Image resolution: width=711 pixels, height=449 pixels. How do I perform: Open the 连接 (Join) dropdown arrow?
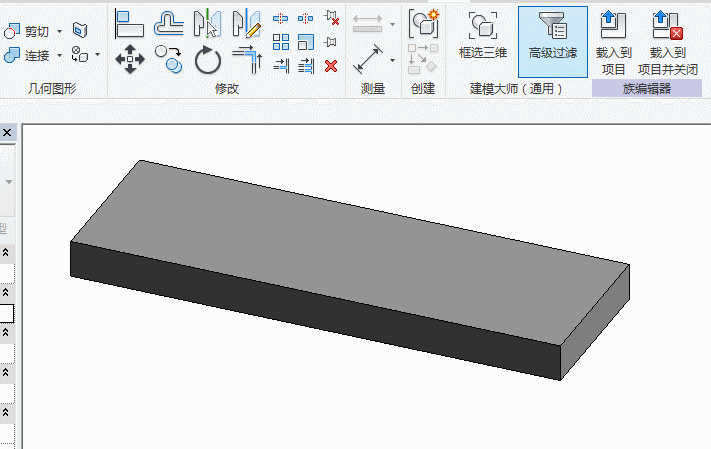(59, 55)
